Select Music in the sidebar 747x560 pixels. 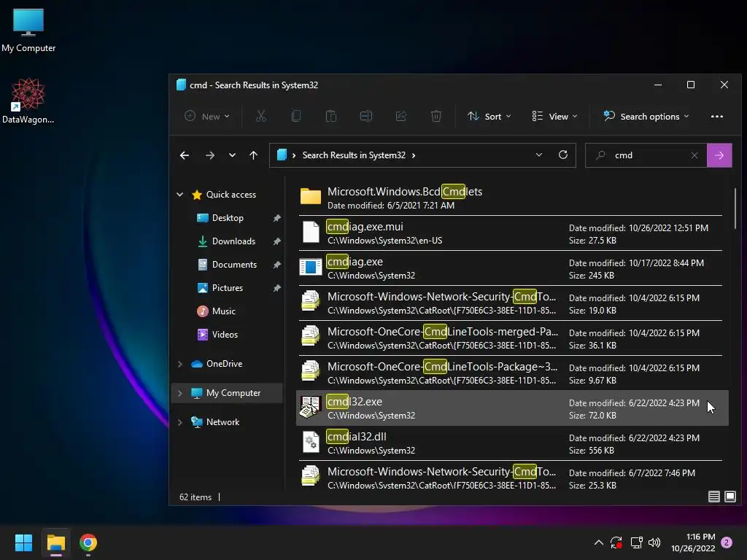223,311
